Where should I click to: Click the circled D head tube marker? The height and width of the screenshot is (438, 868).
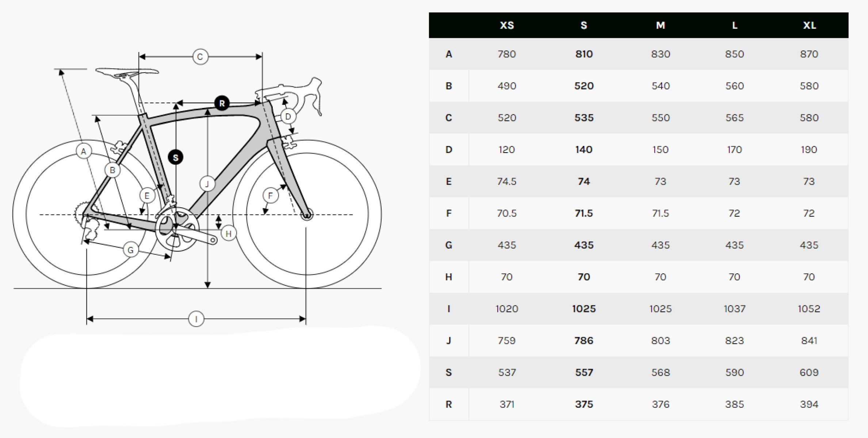[288, 116]
